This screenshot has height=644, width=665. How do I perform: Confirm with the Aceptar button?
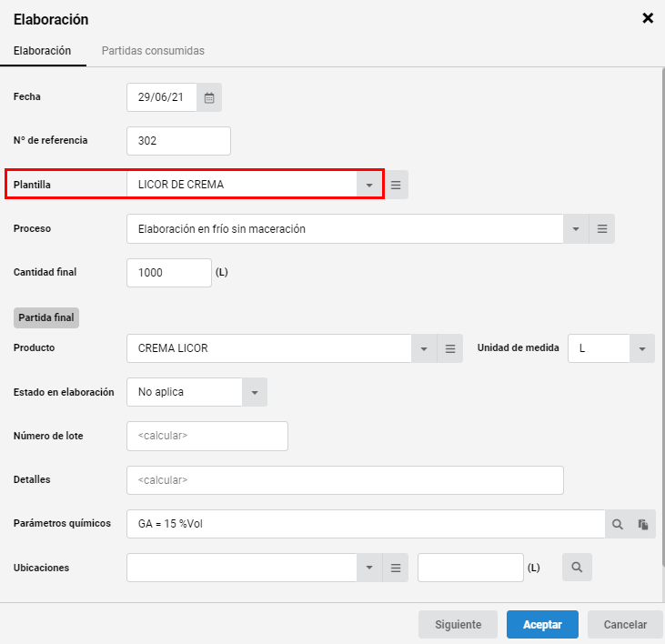tap(542, 625)
